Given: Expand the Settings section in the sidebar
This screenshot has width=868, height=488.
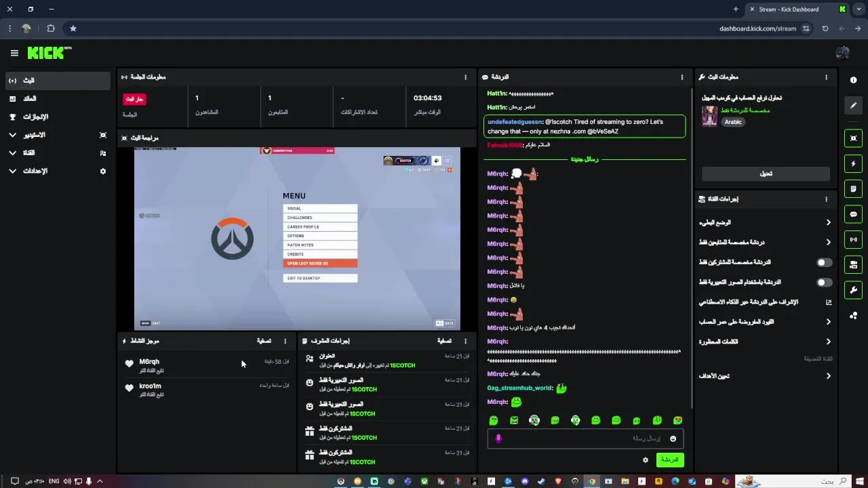Looking at the screenshot, I should tap(13, 171).
